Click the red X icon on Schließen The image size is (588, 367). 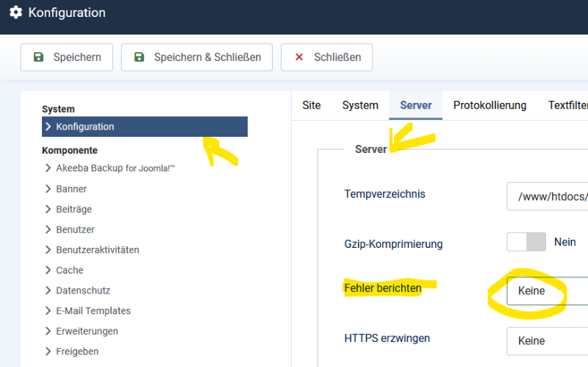coord(298,57)
